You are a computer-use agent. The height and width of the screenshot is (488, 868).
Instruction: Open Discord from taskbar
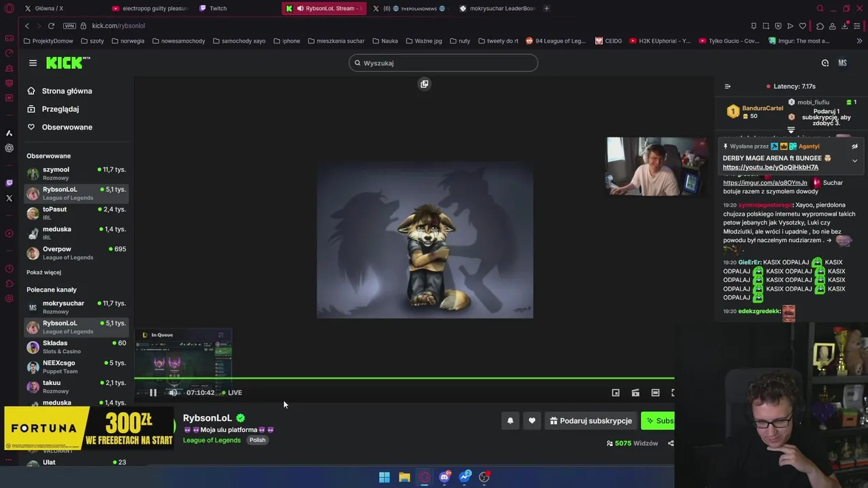(x=444, y=477)
